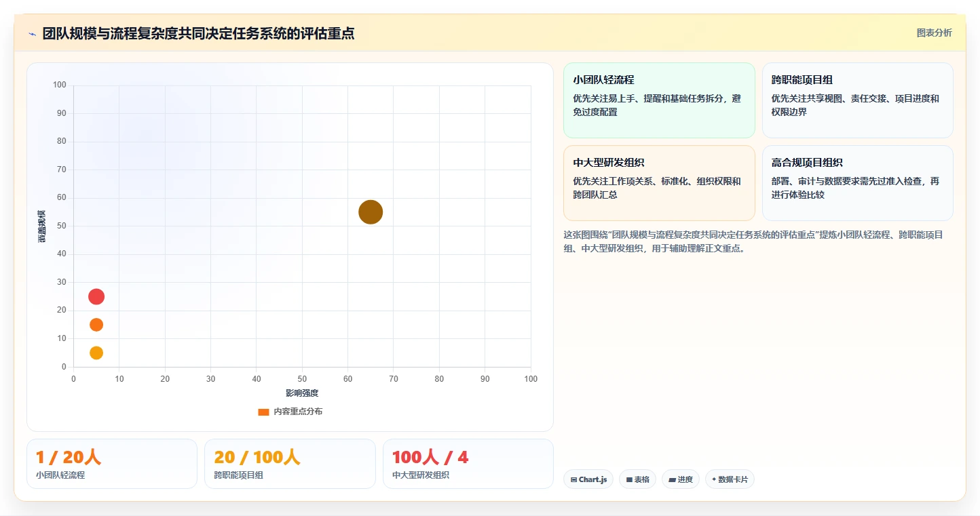Open the 跨职能项目组 info card
Screen dimensions: 980x516
[x=858, y=100]
